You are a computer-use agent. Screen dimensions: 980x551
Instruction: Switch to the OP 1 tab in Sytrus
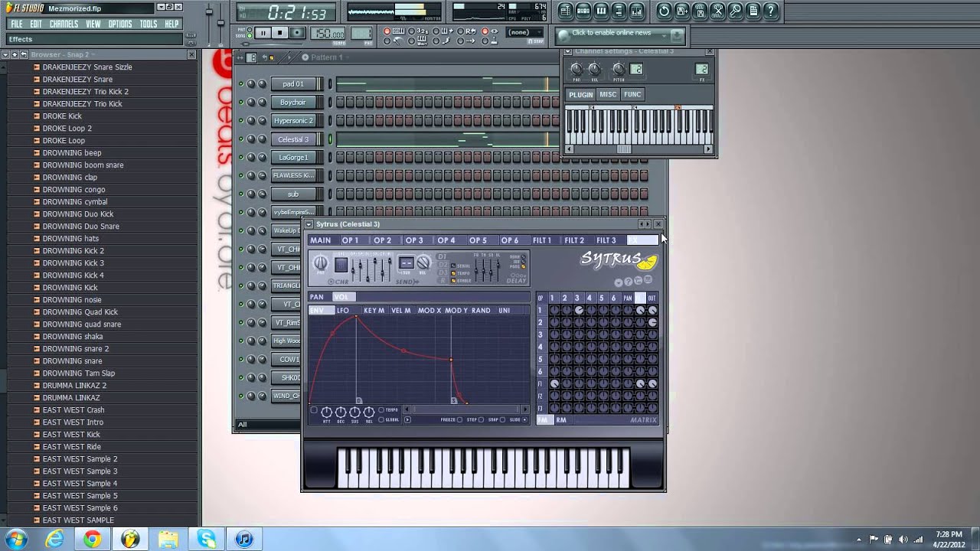[x=351, y=240]
